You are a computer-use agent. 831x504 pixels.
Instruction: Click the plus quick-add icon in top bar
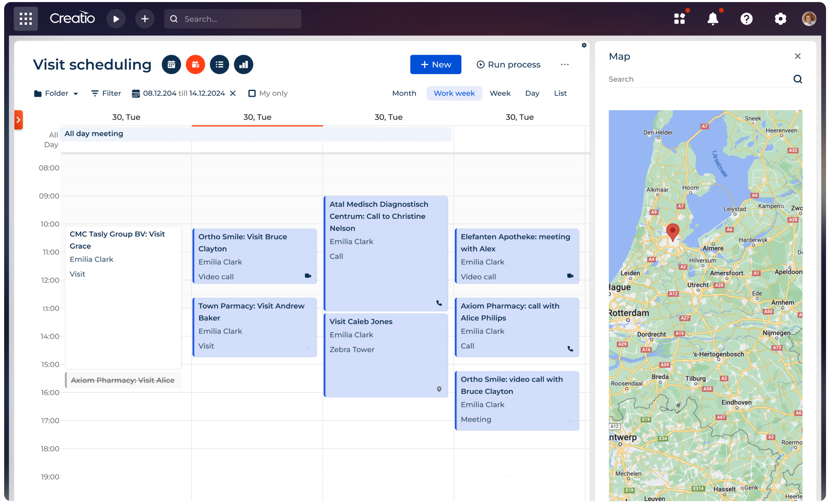(144, 19)
